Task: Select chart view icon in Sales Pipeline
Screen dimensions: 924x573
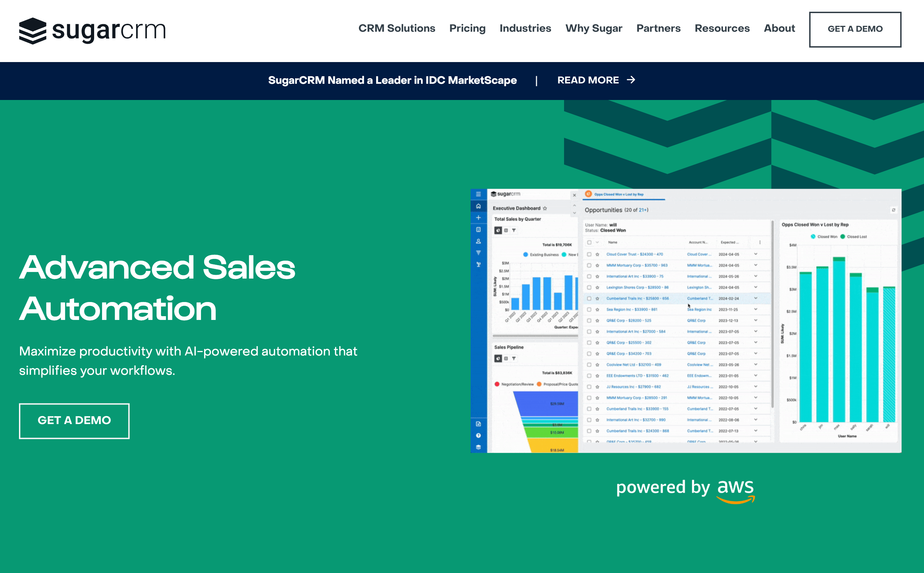Action: pos(498,359)
